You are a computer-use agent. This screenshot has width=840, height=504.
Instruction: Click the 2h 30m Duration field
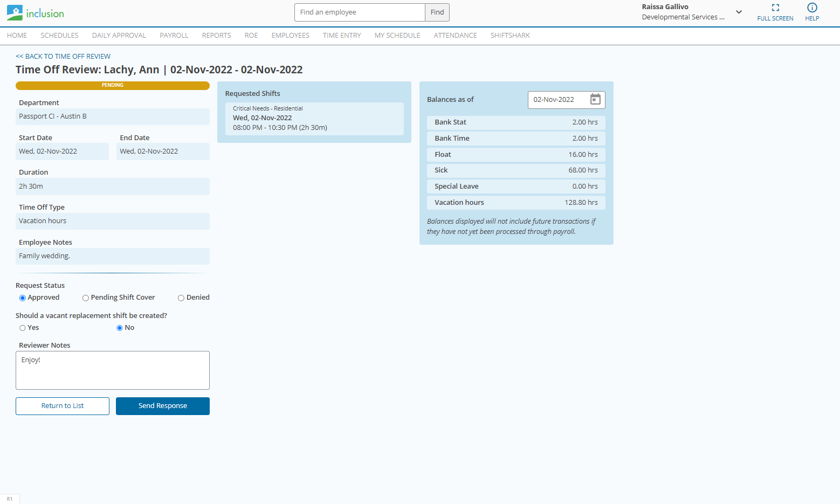pyautogui.click(x=113, y=187)
